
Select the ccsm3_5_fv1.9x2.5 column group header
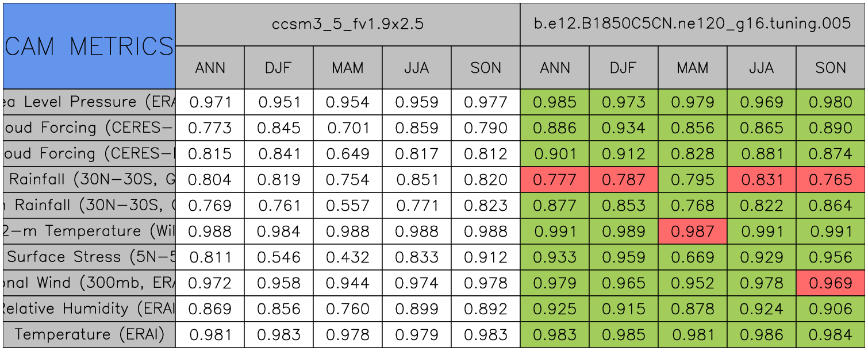[x=347, y=24]
